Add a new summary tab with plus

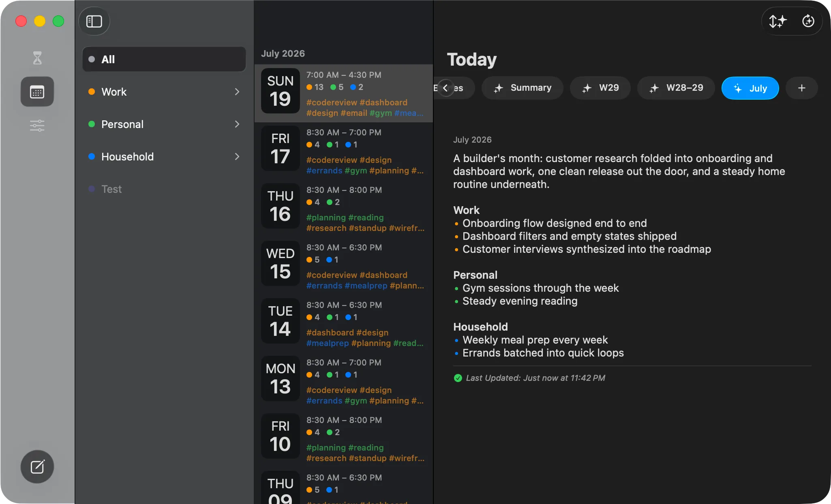801,88
